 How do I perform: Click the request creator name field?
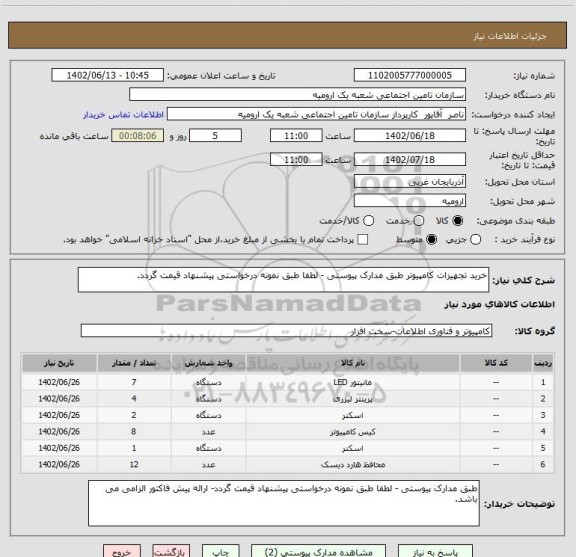tap(316, 114)
